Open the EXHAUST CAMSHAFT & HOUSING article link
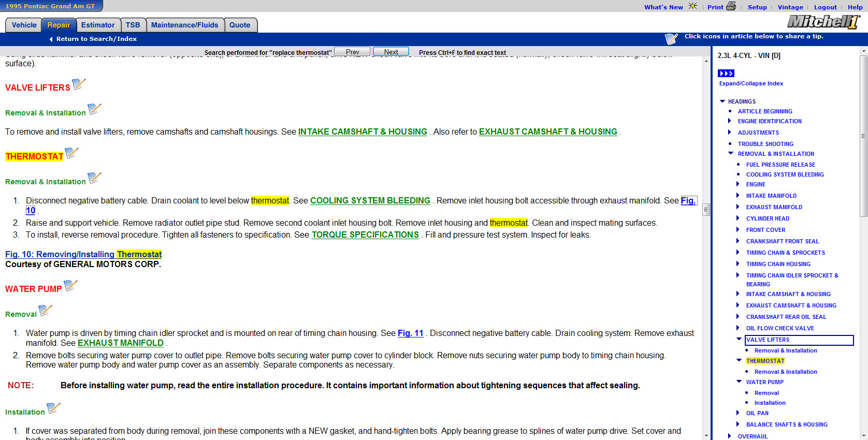Viewport: 868px width, 440px height. pos(548,131)
